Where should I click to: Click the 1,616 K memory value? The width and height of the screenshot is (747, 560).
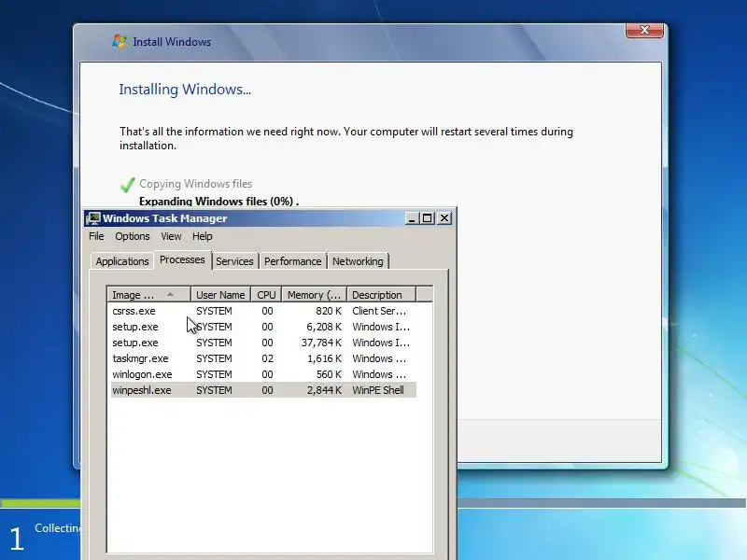(324, 358)
